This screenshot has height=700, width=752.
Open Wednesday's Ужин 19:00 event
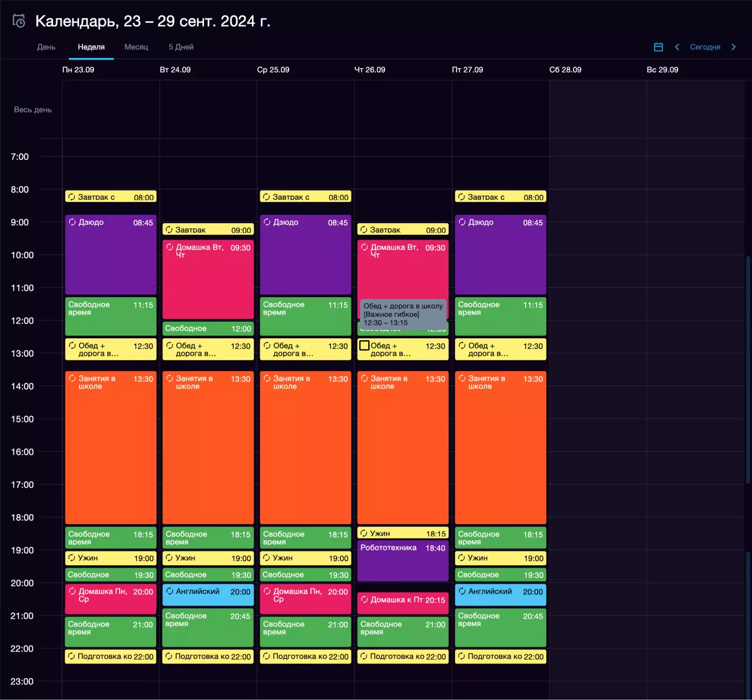click(305, 558)
